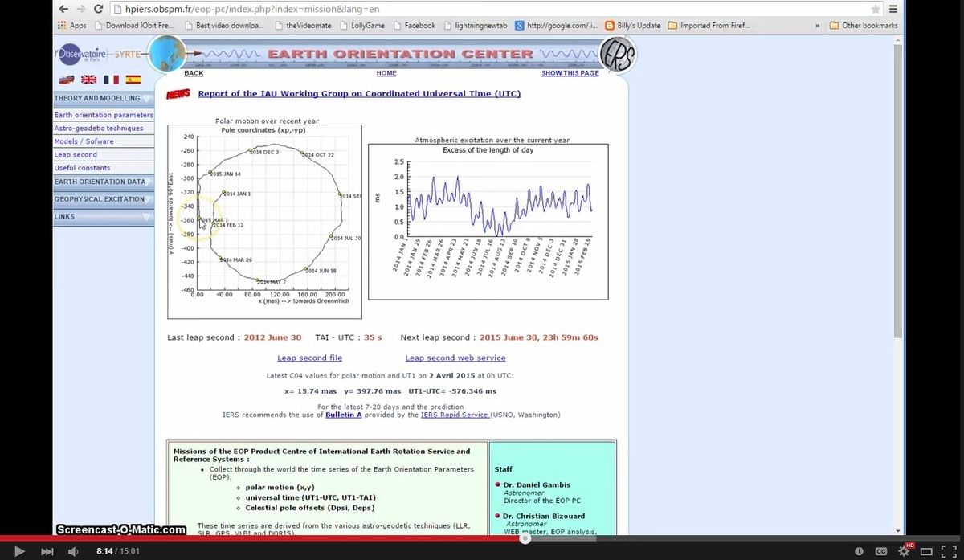
Task: Expand EARTH ORIENTATION DATA section
Action: 104,182
